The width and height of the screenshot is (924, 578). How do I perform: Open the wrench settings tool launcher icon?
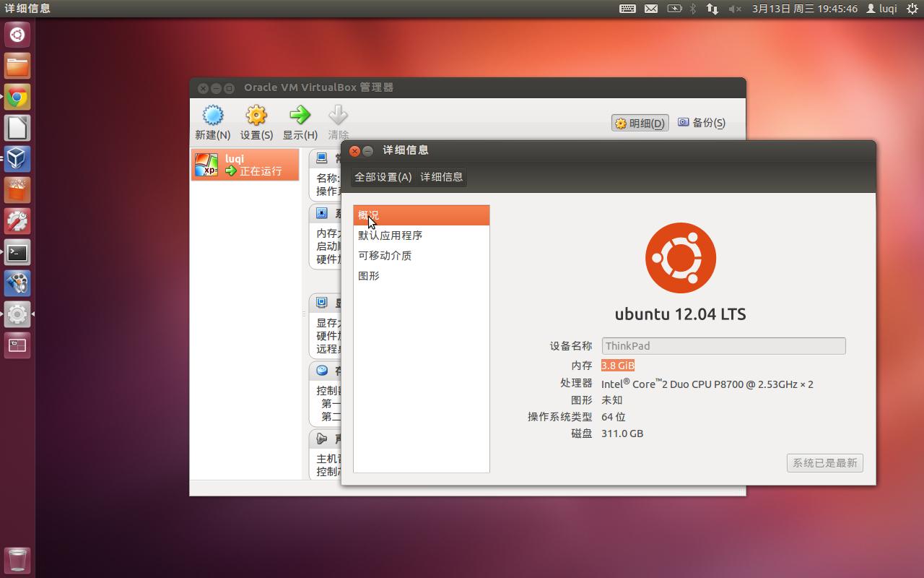click(17, 221)
